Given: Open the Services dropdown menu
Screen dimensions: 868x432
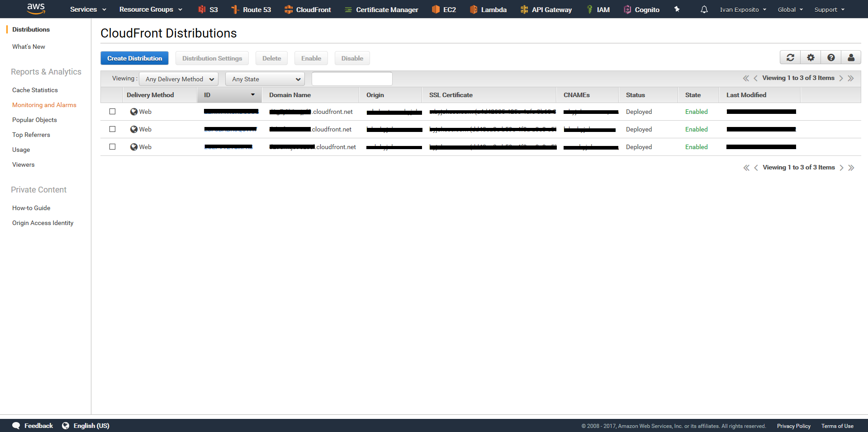Looking at the screenshot, I should pos(88,9).
